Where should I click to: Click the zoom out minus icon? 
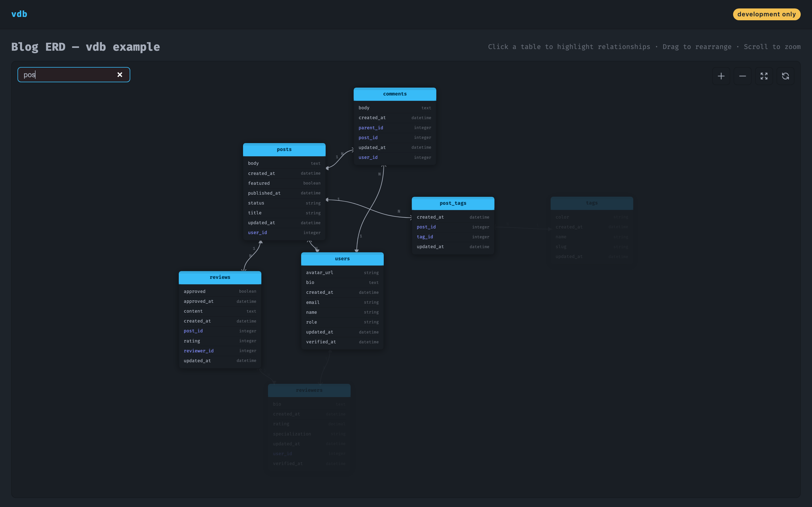[742, 76]
